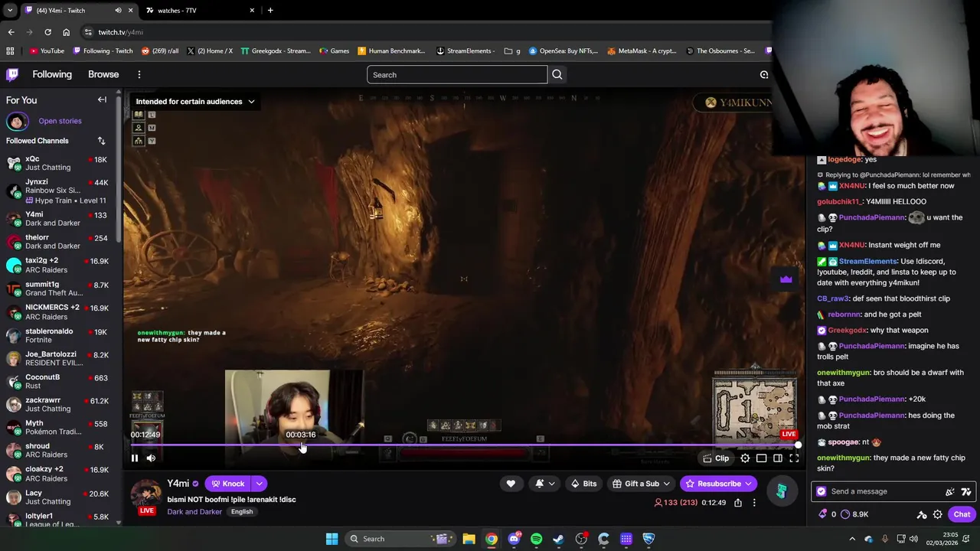Open stream more options kebab
The image size is (980, 551).
click(754, 503)
